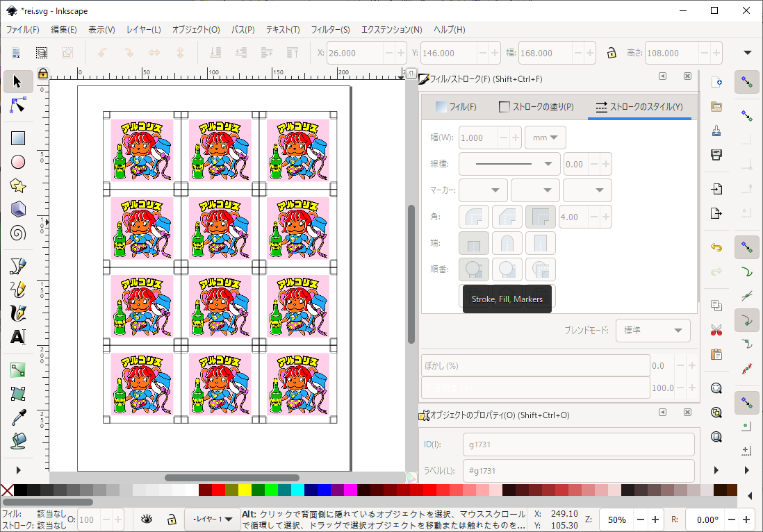The width and height of the screenshot is (763, 532).
Task: Open the オブジェクト(O) menu
Action: pyautogui.click(x=196, y=30)
